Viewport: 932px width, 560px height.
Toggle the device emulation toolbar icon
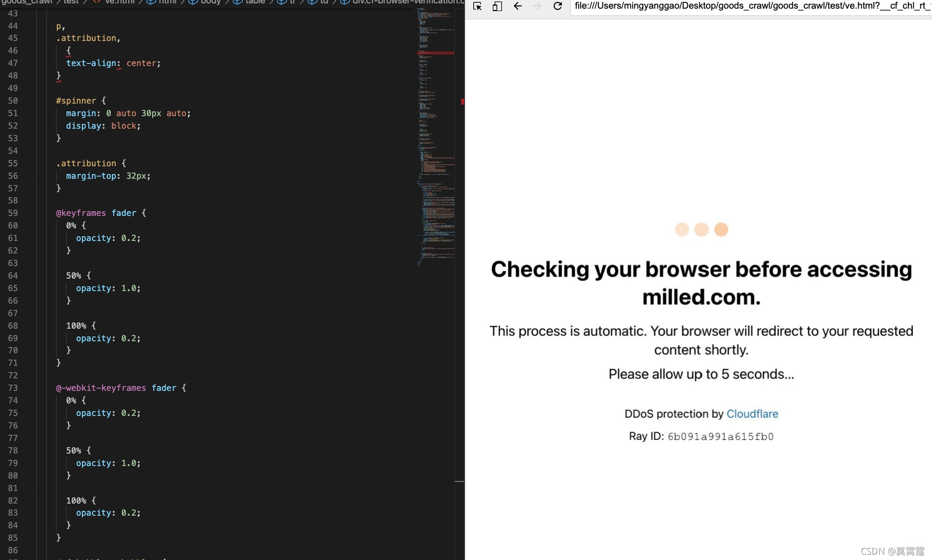(497, 6)
